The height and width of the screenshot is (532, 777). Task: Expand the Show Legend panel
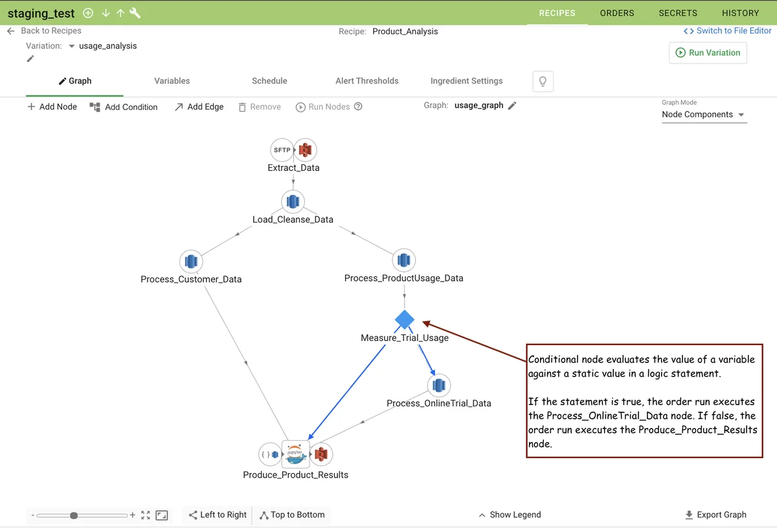pos(509,515)
